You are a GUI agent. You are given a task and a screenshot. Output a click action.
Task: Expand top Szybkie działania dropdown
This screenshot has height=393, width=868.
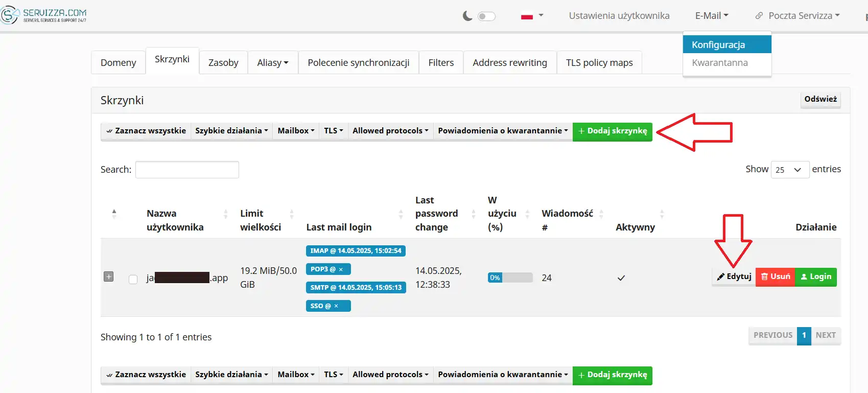coord(231,131)
